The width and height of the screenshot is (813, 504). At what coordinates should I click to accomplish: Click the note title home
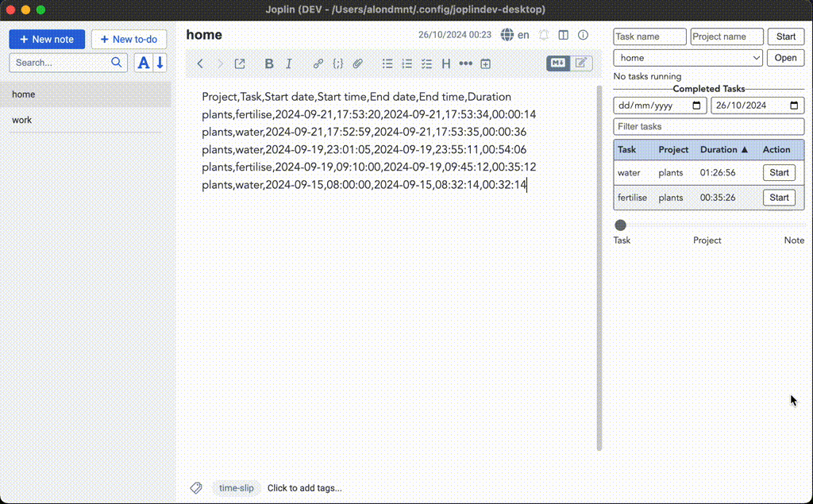tap(204, 35)
